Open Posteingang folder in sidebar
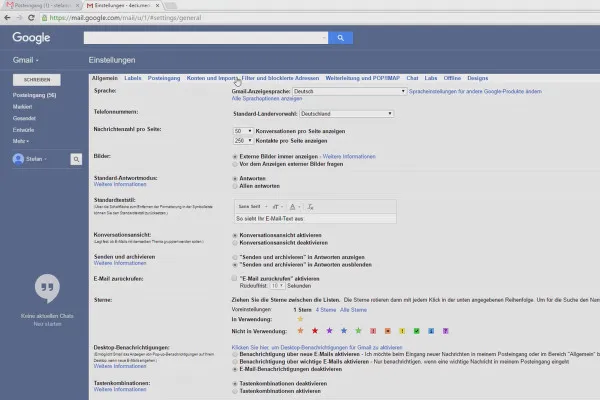 (34, 95)
